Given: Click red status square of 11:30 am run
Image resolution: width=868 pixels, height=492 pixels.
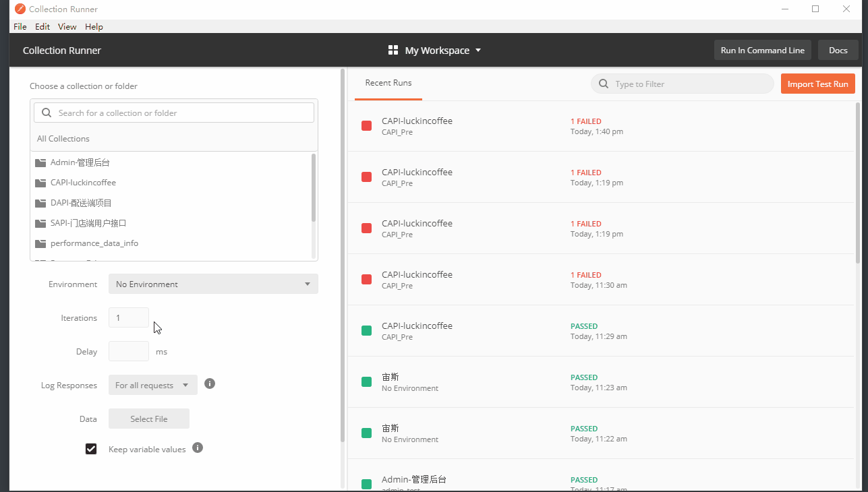Looking at the screenshot, I should point(367,280).
